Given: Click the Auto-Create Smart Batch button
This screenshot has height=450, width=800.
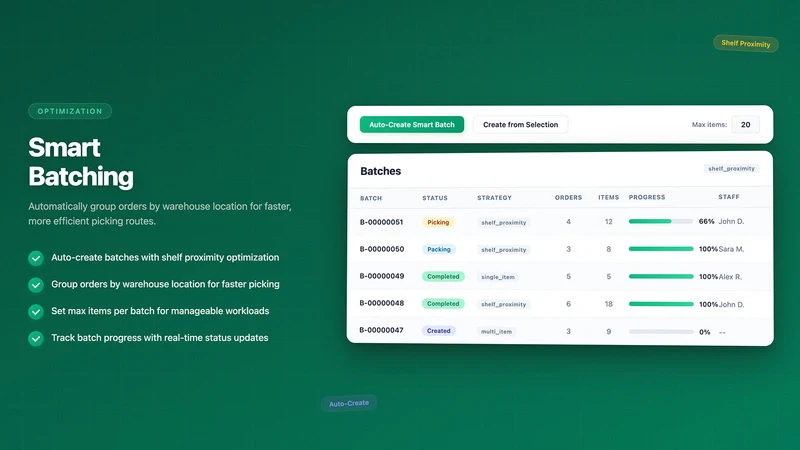Looking at the screenshot, I should click(412, 124).
